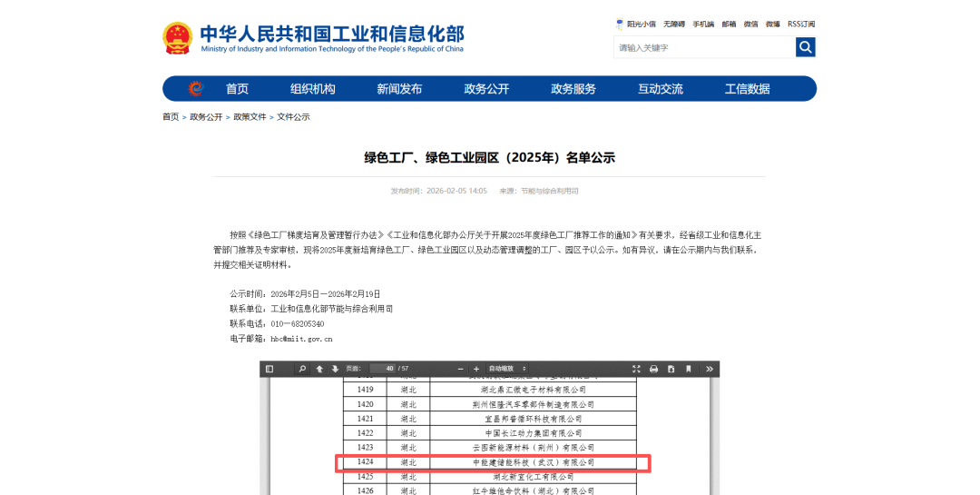Download the PDF file

671,369
